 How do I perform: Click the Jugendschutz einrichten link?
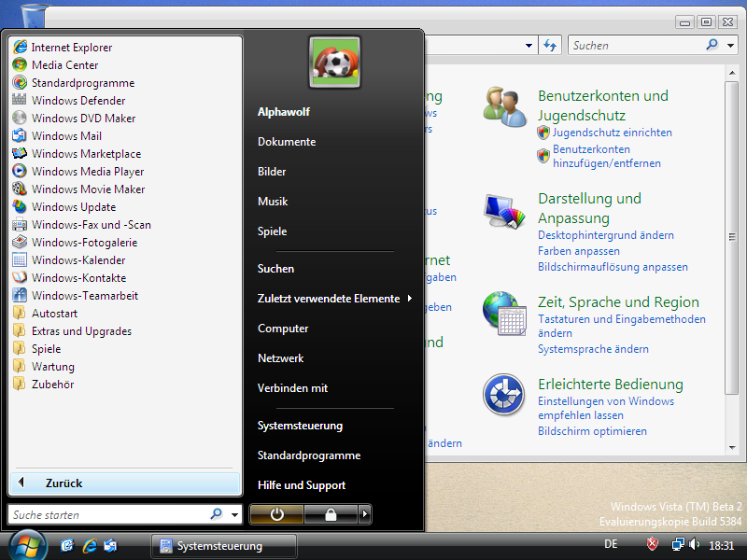(x=612, y=133)
